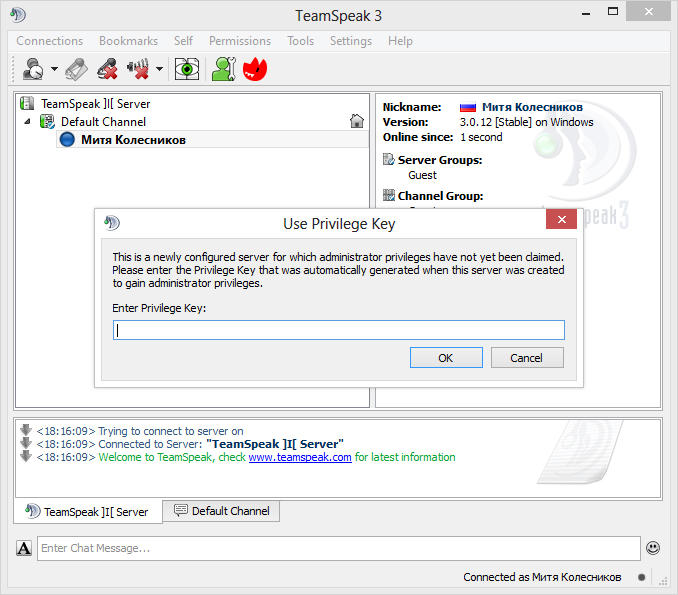This screenshot has height=595, width=678.
Task: Open the www.teamspeak.com link in log
Action: [x=300, y=457]
